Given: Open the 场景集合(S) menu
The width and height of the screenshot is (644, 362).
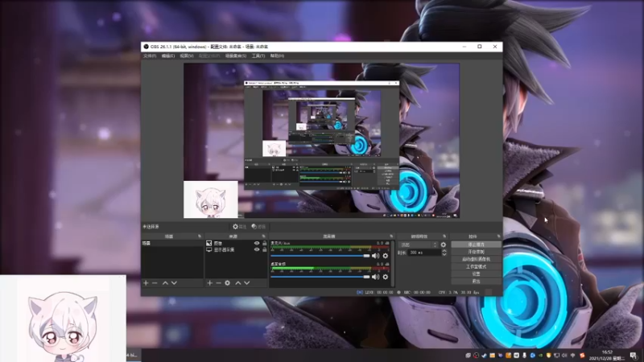Looking at the screenshot, I should click(236, 56).
